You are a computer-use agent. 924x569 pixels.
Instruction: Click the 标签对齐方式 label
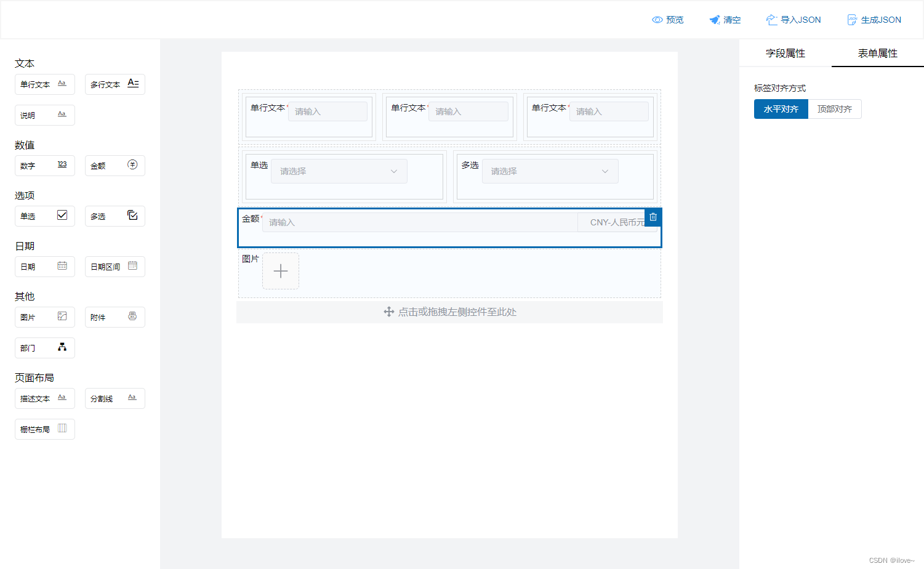click(780, 88)
